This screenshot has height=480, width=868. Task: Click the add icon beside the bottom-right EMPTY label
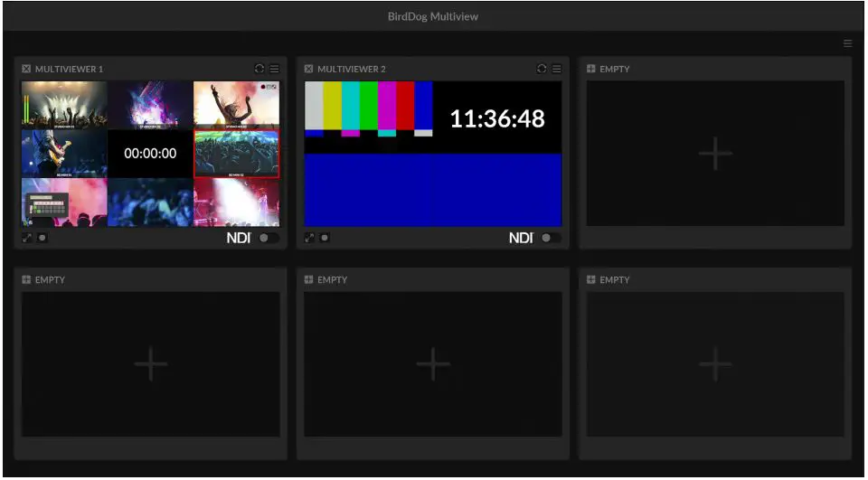(591, 279)
